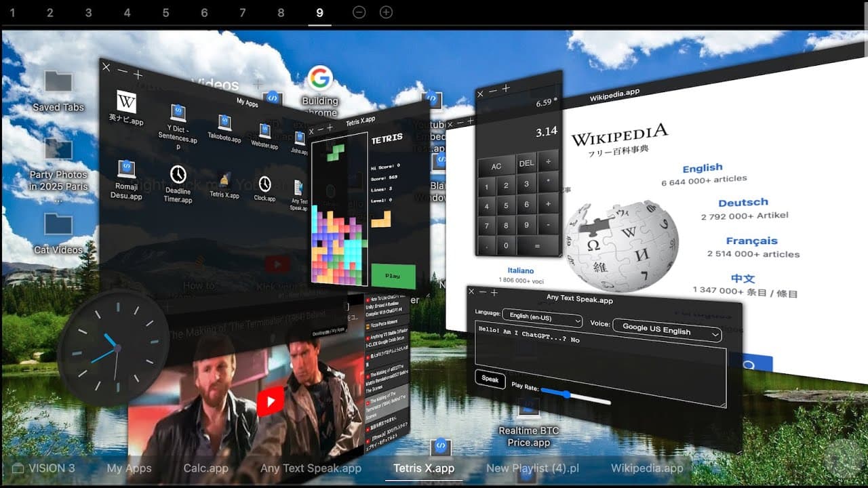Switch to workspace 6
Screen dimensions: 868x488
[204, 12]
